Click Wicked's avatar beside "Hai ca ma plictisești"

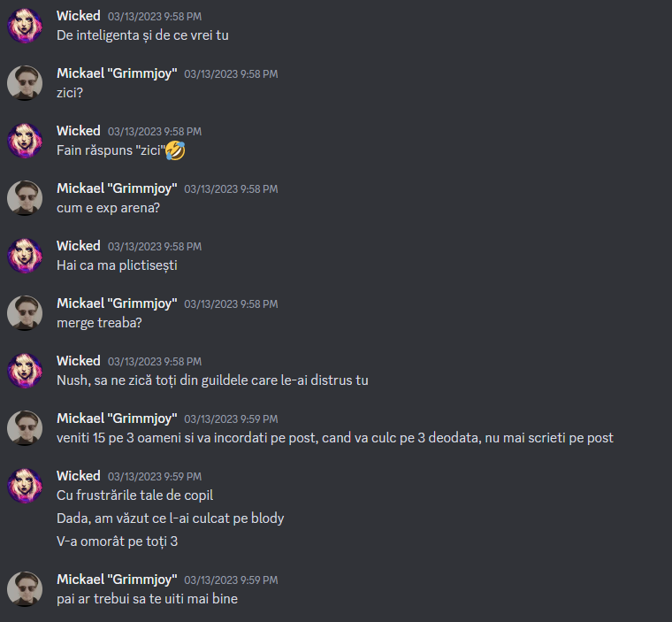click(25, 256)
